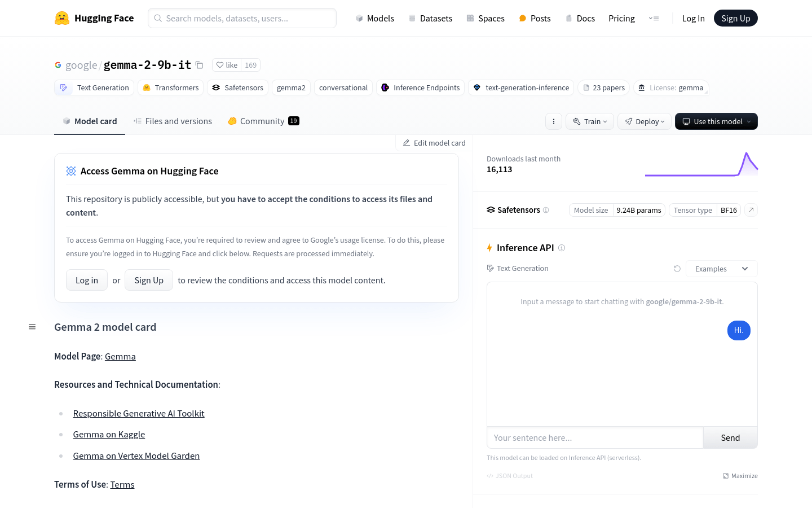Open safetensors details arrow icon
The height and width of the screenshot is (508, 812).
(x=751, y=210)
